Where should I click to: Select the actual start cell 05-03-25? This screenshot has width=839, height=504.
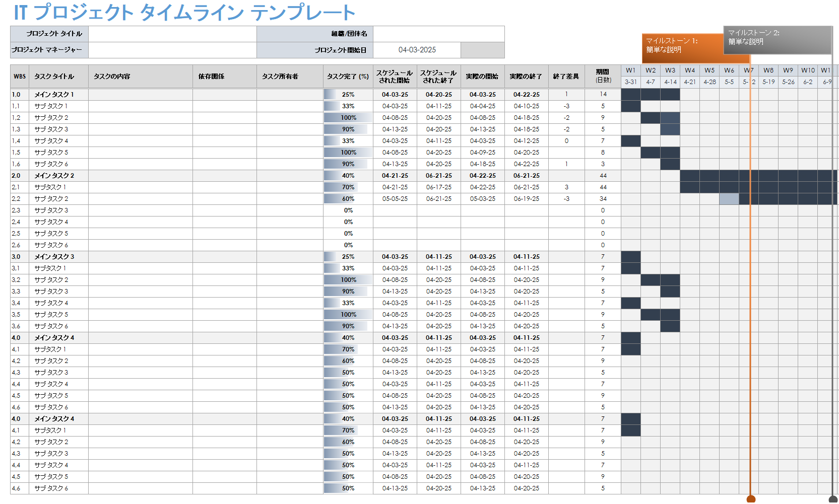coord(483,198)
